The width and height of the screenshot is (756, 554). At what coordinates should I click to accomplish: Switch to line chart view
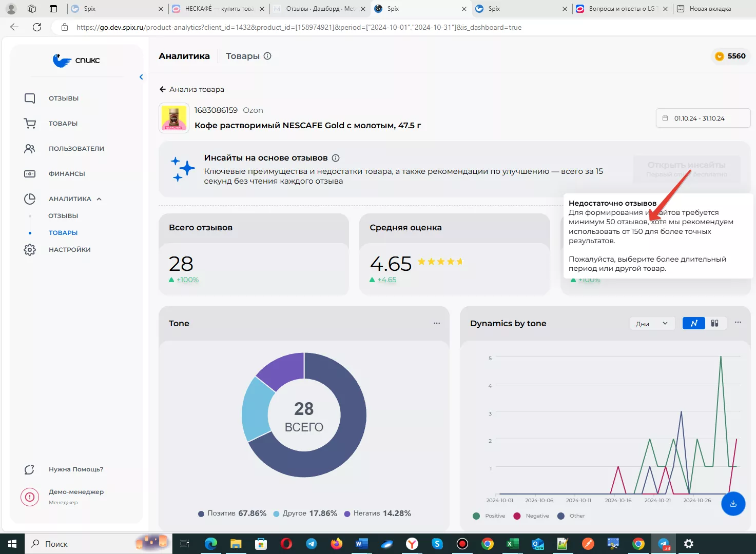click(x=693, y=323)
